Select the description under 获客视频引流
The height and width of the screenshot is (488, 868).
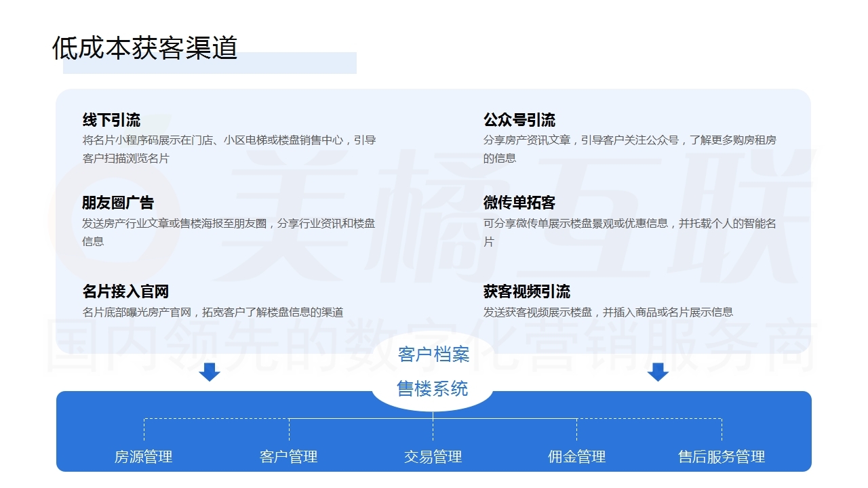(608, 312)
